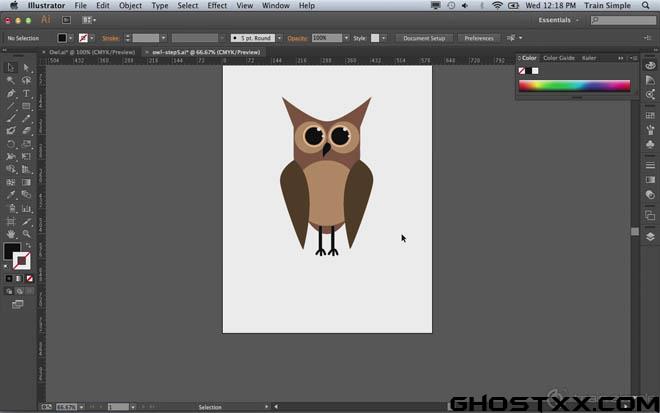The image size is (660, 413).
Task: Select the Paintbrush tool
Action: 11,118
